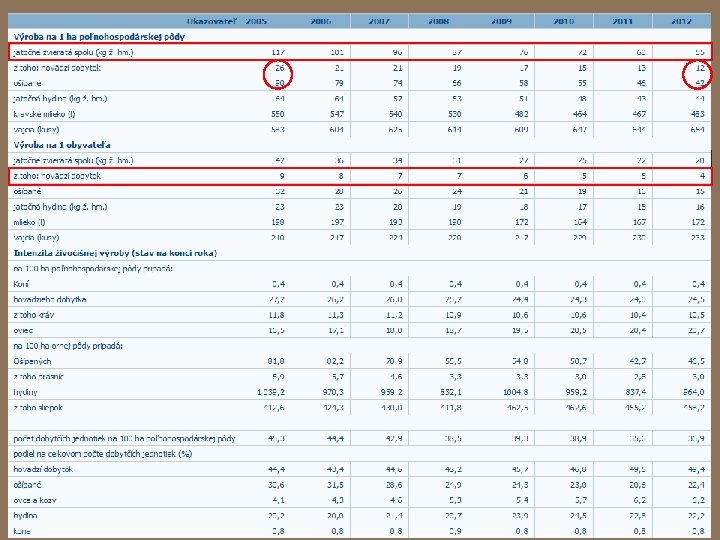Click value 55,5 in Ošípaných row
720x540 pixels.
pos(453,361)
